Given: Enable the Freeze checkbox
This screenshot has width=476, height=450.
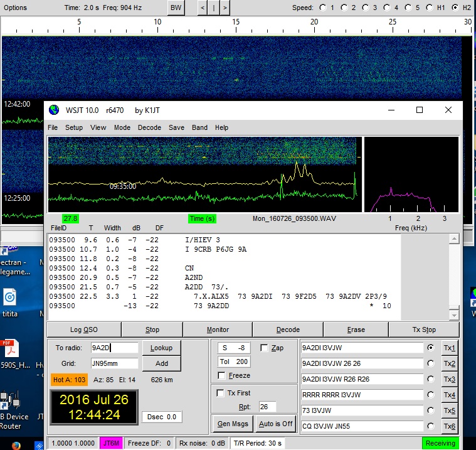Looking at the screenshot, I should point(221,375).
